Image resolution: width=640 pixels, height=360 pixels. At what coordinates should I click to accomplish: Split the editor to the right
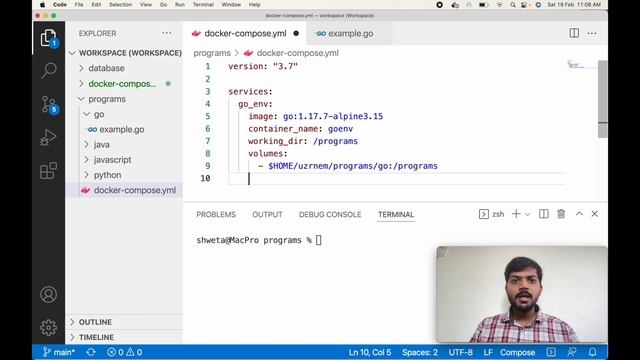click(x=574, y=33)
